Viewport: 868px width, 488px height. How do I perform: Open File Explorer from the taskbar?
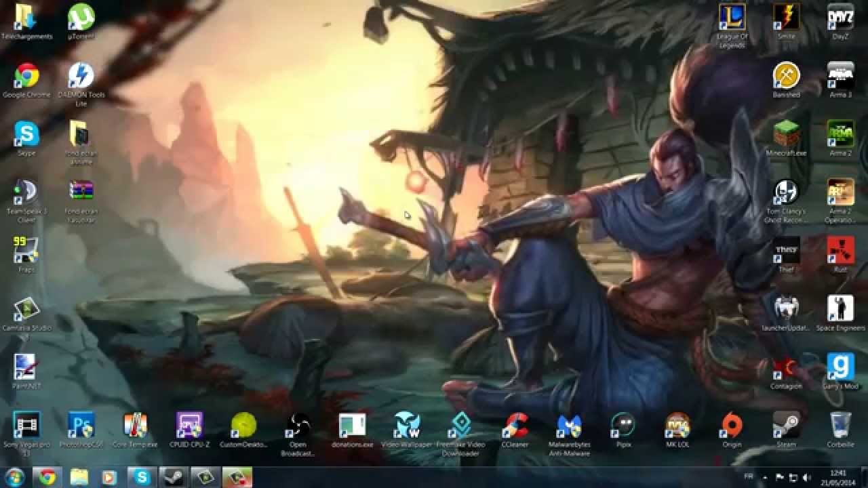79,477
